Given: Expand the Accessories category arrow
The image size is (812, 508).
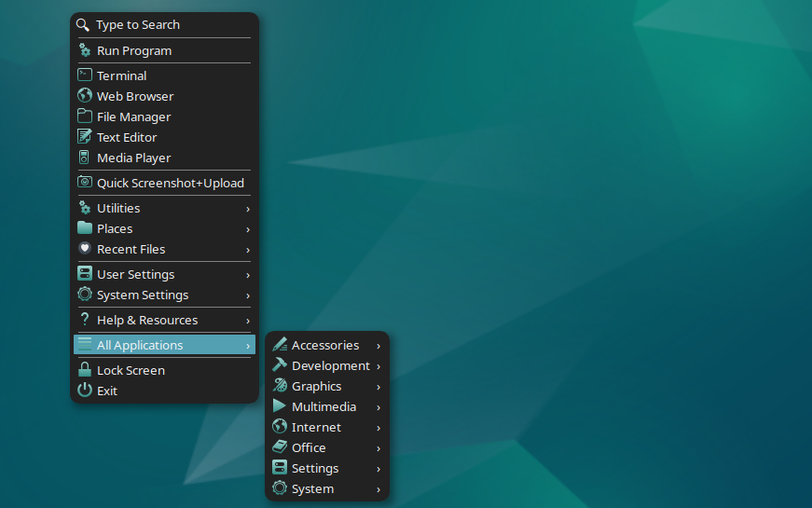Looking at the screenshot, I should tap(378, 346).
